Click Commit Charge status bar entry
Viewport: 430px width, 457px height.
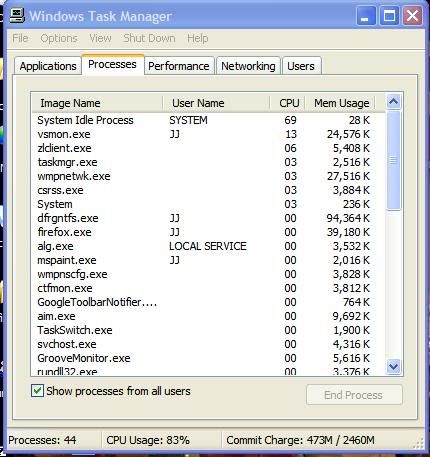pos(300,440)
